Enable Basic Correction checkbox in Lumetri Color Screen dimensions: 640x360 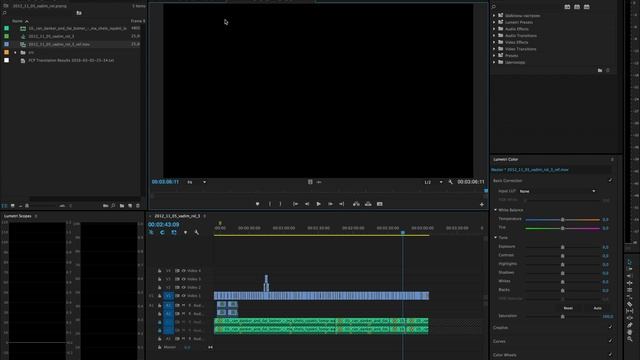coord(610,180)
